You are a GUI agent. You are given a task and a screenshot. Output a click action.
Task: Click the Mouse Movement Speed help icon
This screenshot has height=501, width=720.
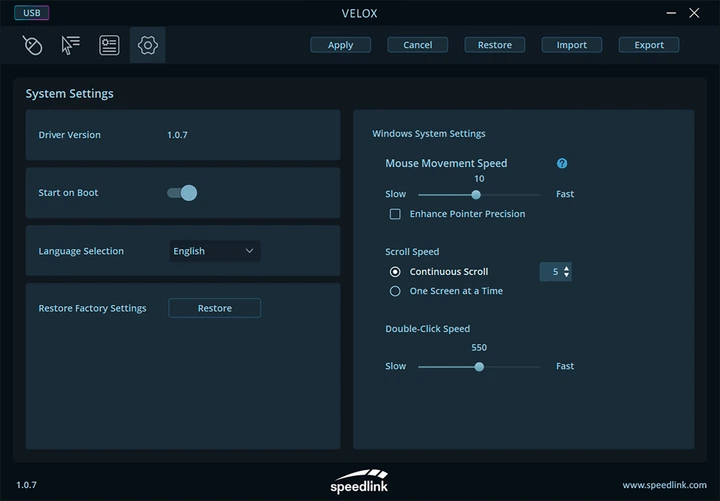click(562, 163)
